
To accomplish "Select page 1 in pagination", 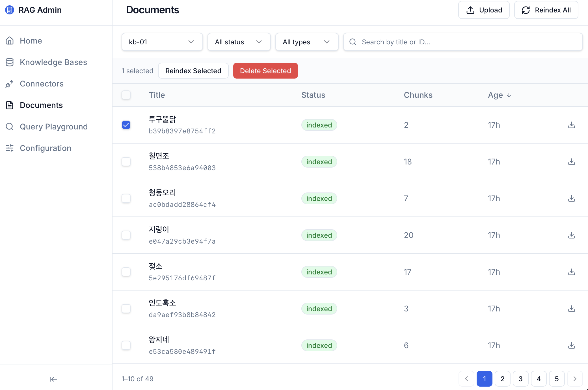I will pyautogui.click(x=485, y=379).
